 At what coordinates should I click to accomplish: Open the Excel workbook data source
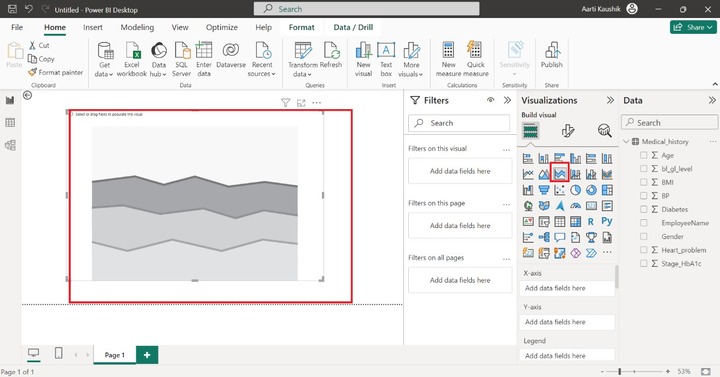tap(132, 60)
